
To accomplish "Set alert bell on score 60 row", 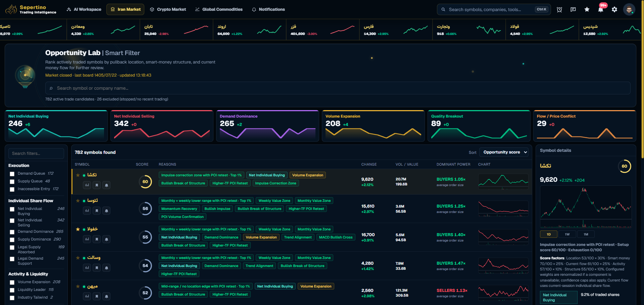I will coord(106,185).
